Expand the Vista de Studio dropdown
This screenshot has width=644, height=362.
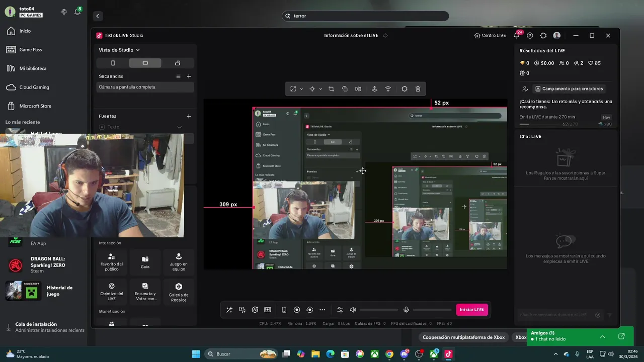pyautogui.click(x=119, y=50)
